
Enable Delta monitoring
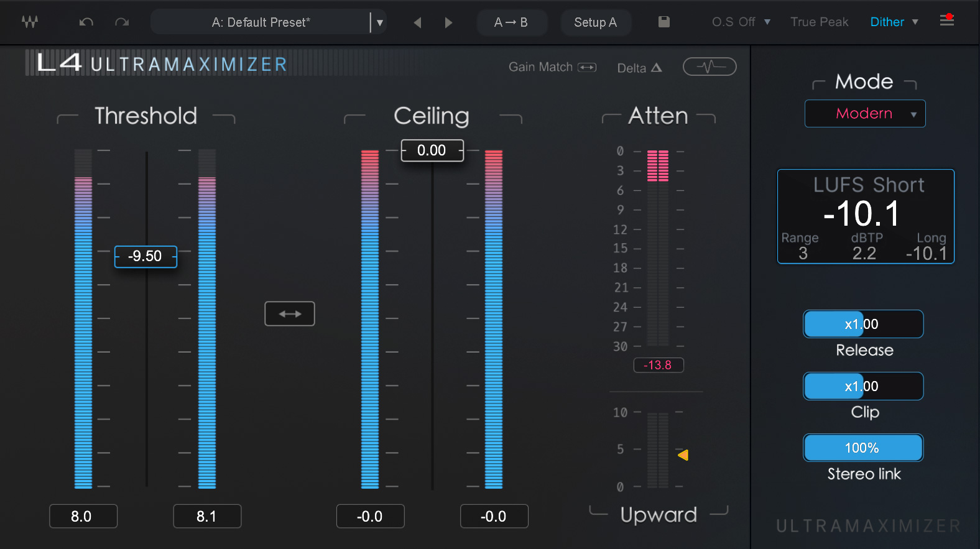click(x=639, y=68)
